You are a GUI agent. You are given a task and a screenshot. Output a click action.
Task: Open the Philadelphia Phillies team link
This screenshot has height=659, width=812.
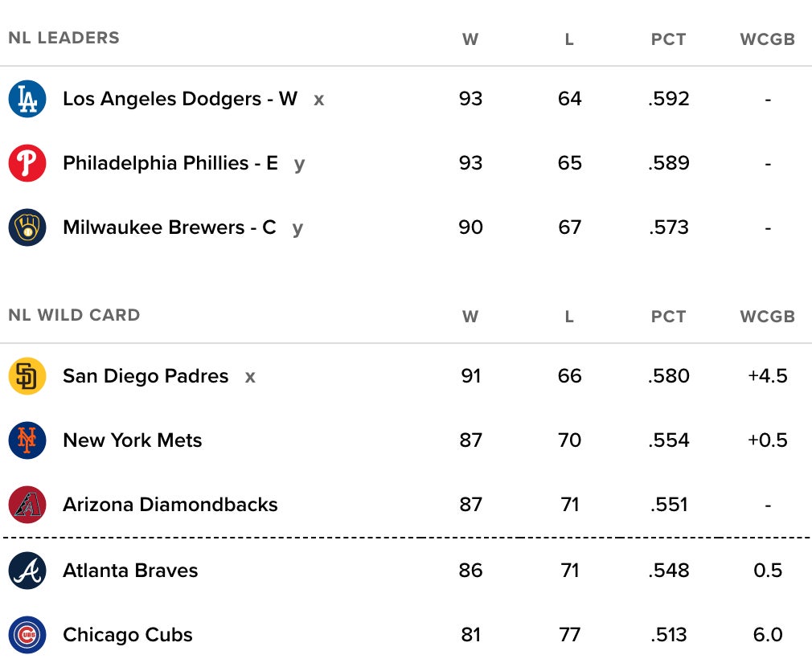(170, 163)
